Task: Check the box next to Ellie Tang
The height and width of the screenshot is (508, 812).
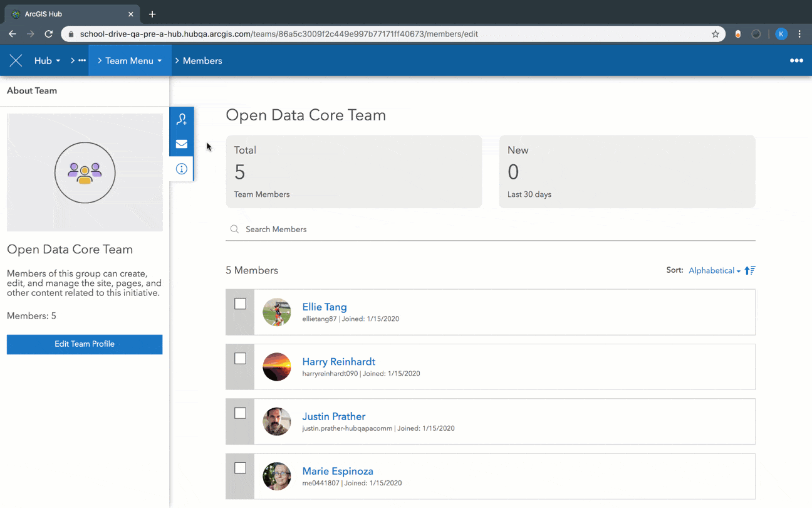Action: point(240,304)
